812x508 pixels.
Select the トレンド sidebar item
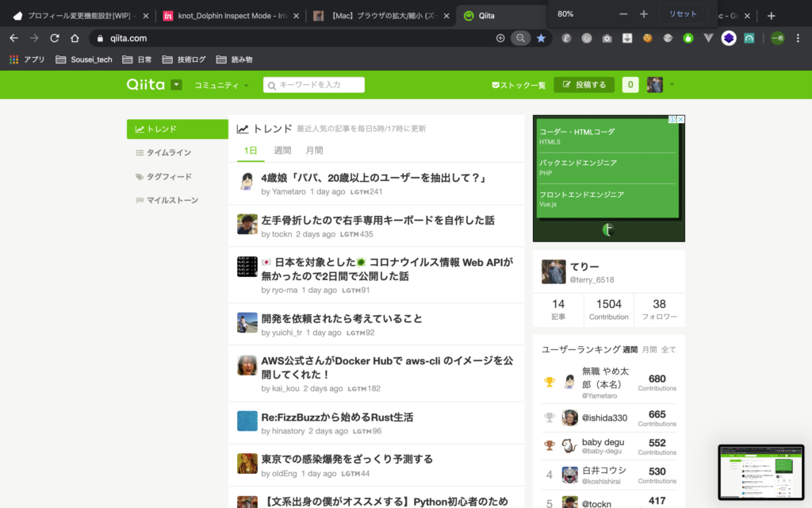coord(178,129)
